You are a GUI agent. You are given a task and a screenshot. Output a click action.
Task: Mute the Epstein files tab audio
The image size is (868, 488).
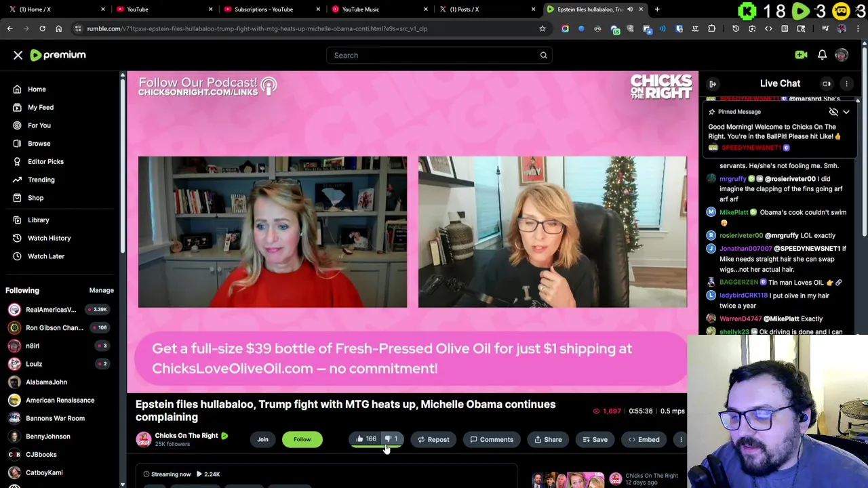(x=630, y=9)
